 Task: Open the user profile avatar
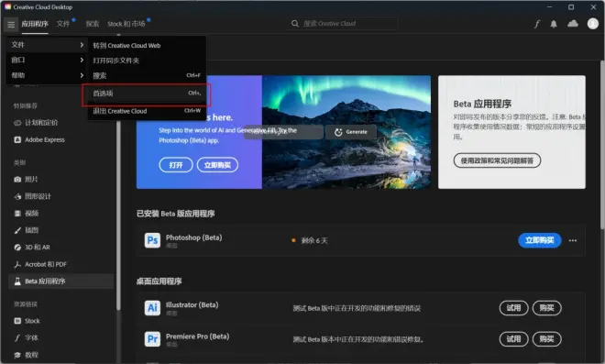point(593,24)
